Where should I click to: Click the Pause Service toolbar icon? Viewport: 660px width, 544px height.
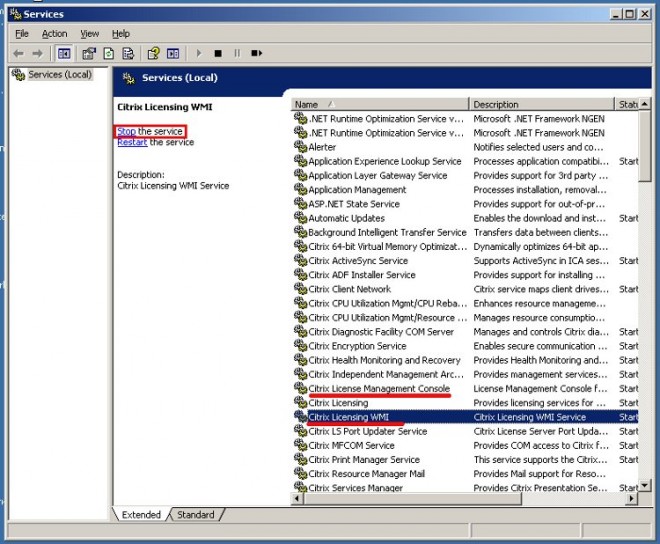click(x=237, y=53)
